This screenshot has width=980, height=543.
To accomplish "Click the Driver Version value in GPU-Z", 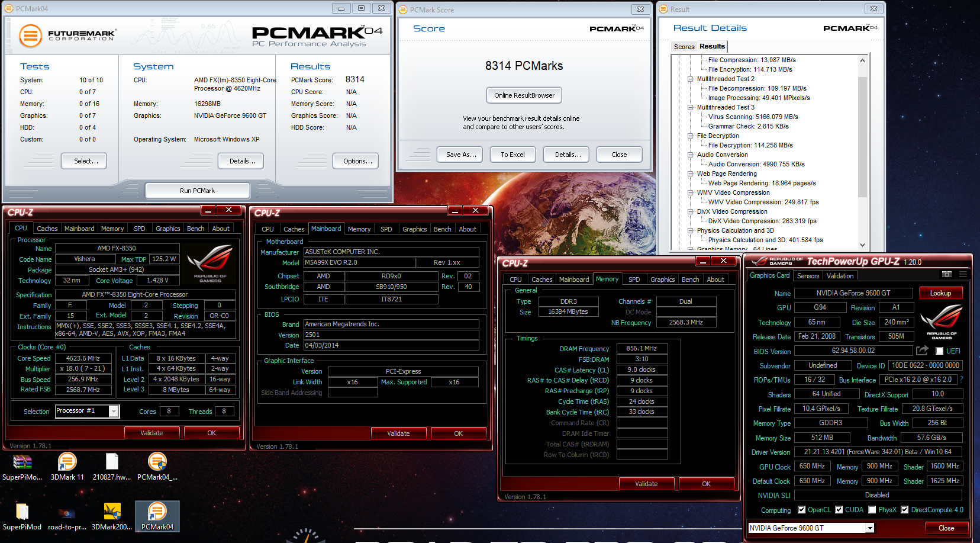I will [878, 452].
